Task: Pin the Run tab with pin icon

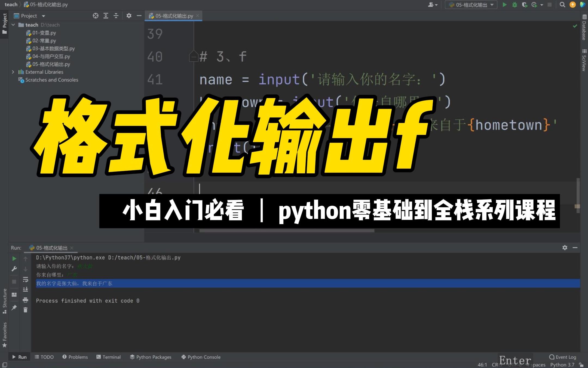Action: click(x=14, y=307)
